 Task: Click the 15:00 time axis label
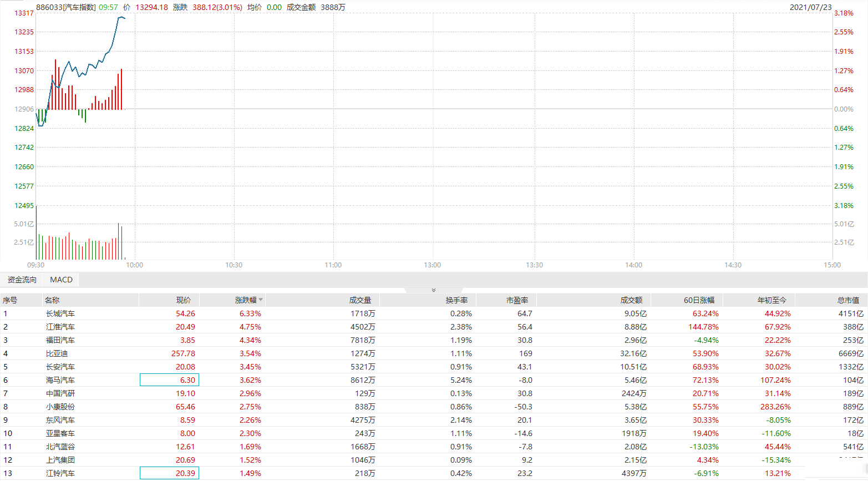pos(833,265)
